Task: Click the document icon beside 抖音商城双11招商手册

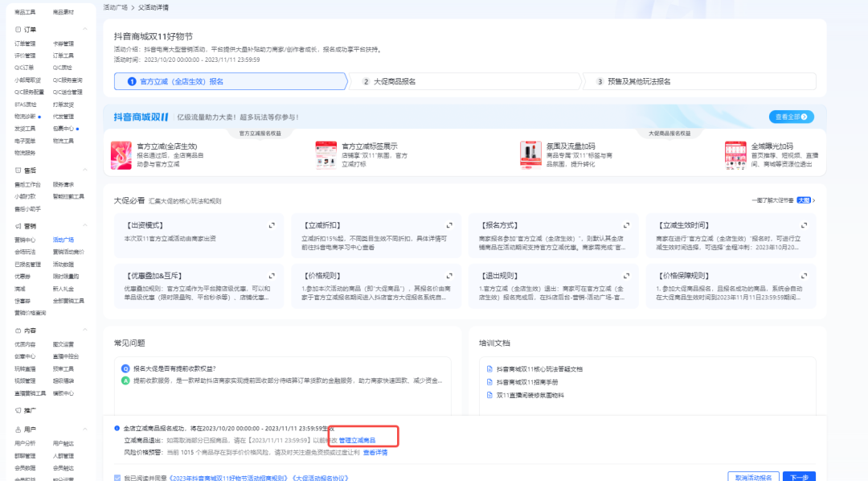Action: [x=489, y=382]
